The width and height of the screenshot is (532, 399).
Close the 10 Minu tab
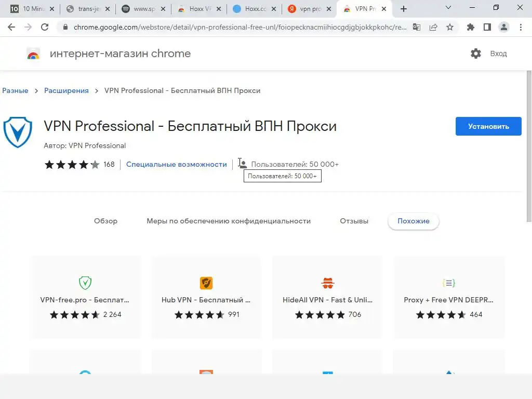tap(52, 9)
